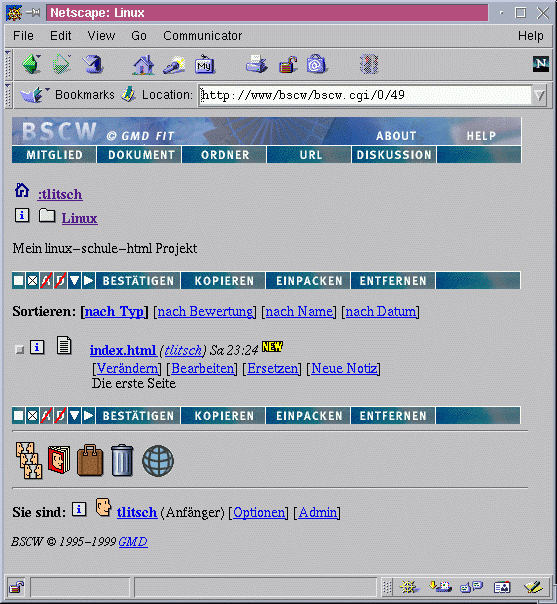Image resolution: width=557 pixels, height=604 pixels.
Task: Click down triangle in top action bar
Action: click(74, 280)
